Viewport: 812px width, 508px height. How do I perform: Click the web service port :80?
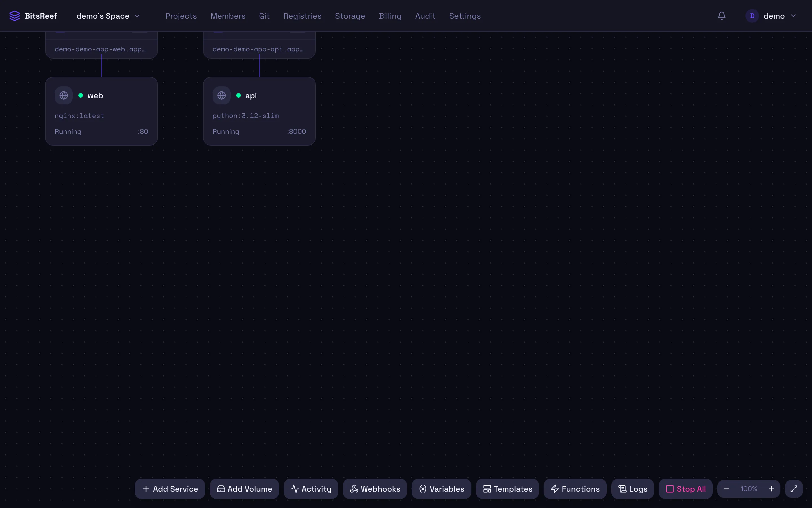point(143,131)
